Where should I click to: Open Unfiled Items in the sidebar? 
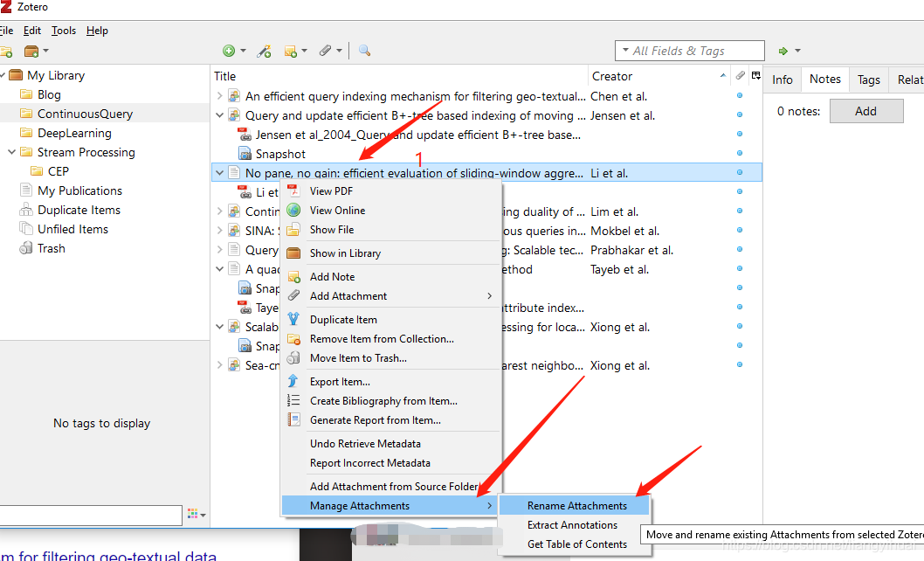[x=73, y=229]
